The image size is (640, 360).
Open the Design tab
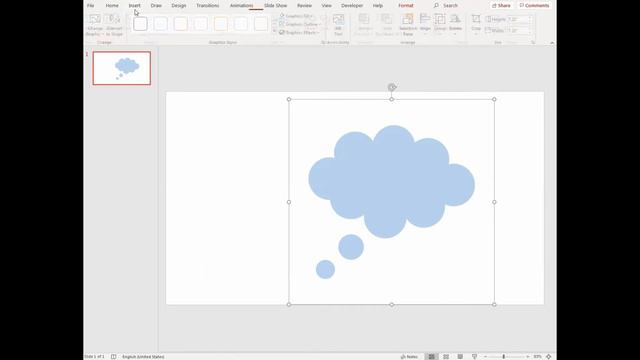[x=179, y=5]
